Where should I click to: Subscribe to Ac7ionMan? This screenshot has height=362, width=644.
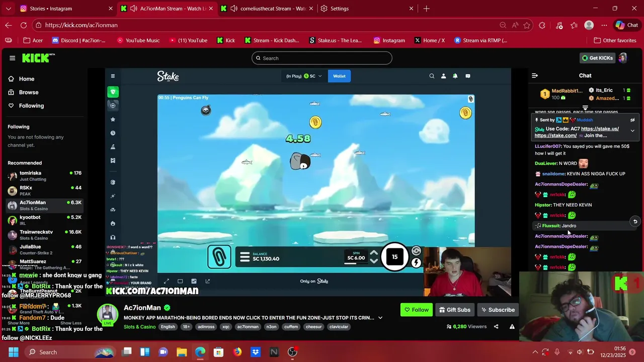point(498,310)
